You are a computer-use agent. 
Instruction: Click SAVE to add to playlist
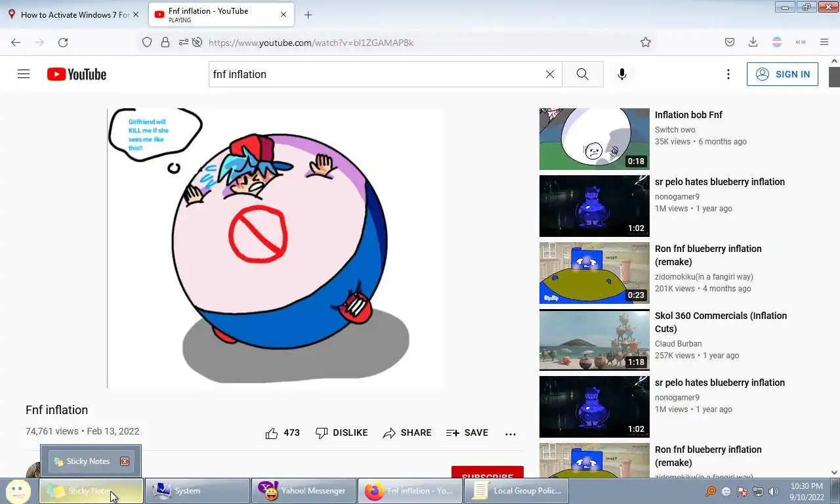467,433
